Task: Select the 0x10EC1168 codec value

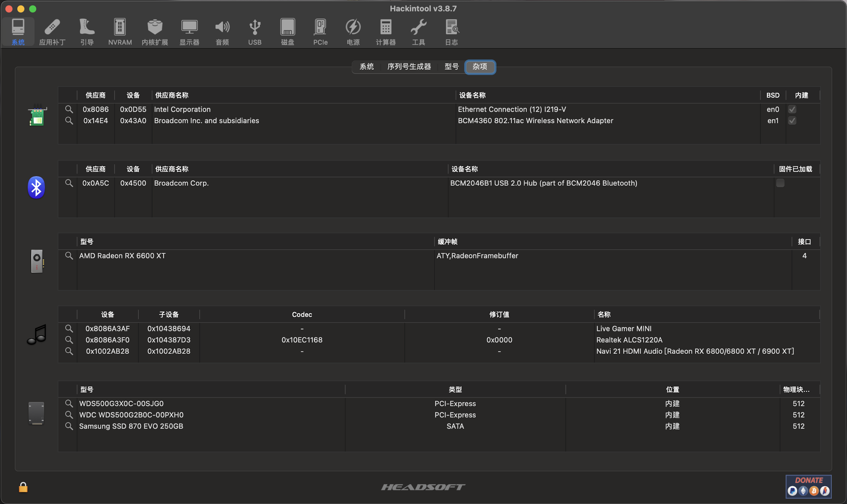Action: pyautogui.click(x=302, y=340)
